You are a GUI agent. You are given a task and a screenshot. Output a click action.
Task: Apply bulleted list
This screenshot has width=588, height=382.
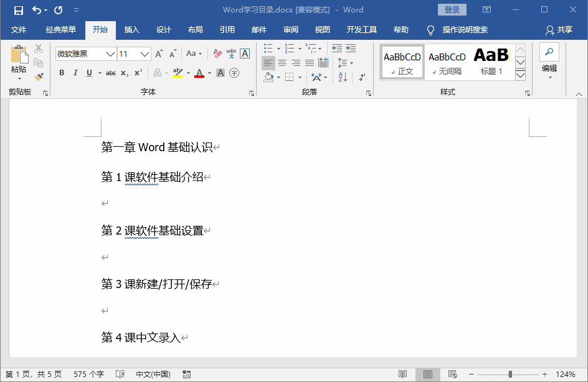coord(268,49)
